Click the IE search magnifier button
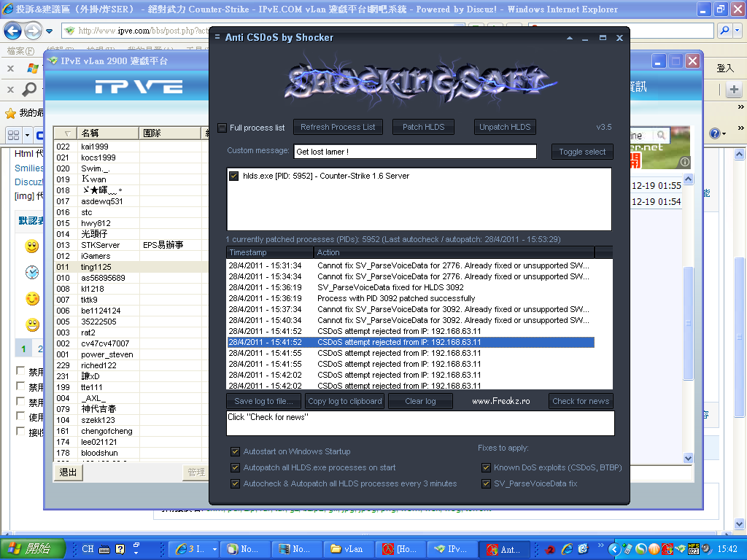The height and width of the screenshot is (560, 747). tap(724, 31)
